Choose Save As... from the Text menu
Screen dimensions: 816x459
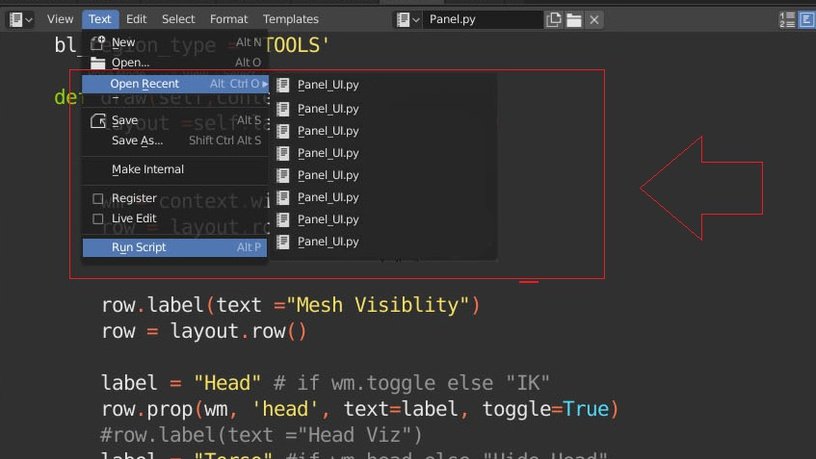coord(175,141)
